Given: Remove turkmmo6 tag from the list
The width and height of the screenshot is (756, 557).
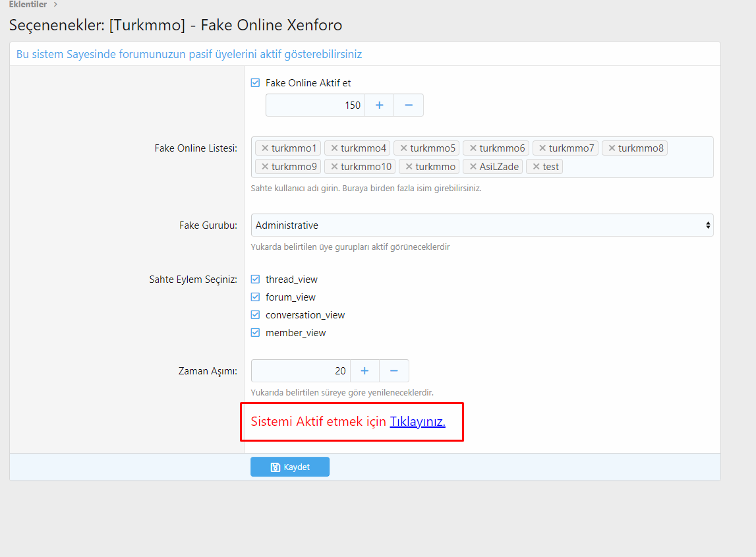Looking at the screenshot, I should pos(473,148).
